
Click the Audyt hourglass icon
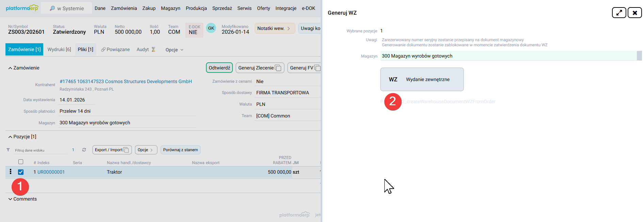click(154, 49)
